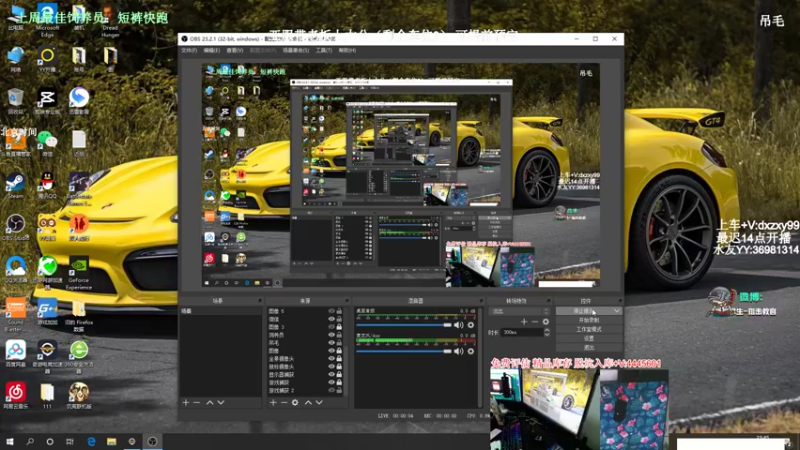This screenshot has height=450, width=800.
Task: Remove selected source with minus icon
Action: 284,403
